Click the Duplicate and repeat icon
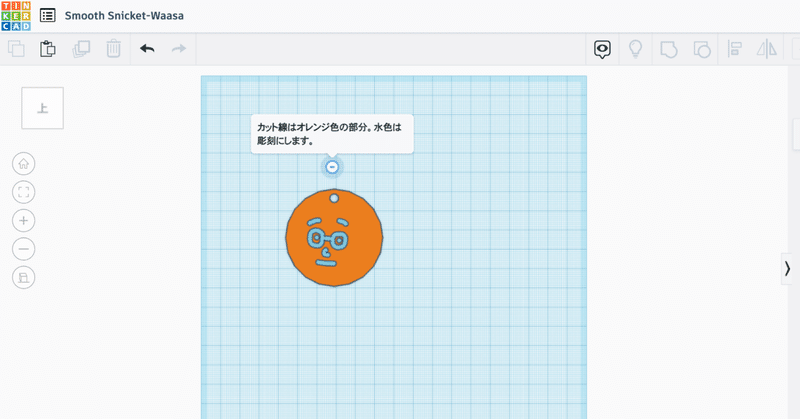This screenshot has width=800, height=419. (81, 48)
